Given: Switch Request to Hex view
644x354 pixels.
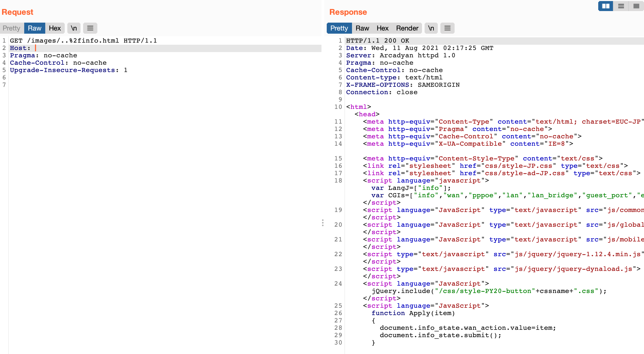Looking at the screenshot, I should pyautogui.click(x=55, y=28).
